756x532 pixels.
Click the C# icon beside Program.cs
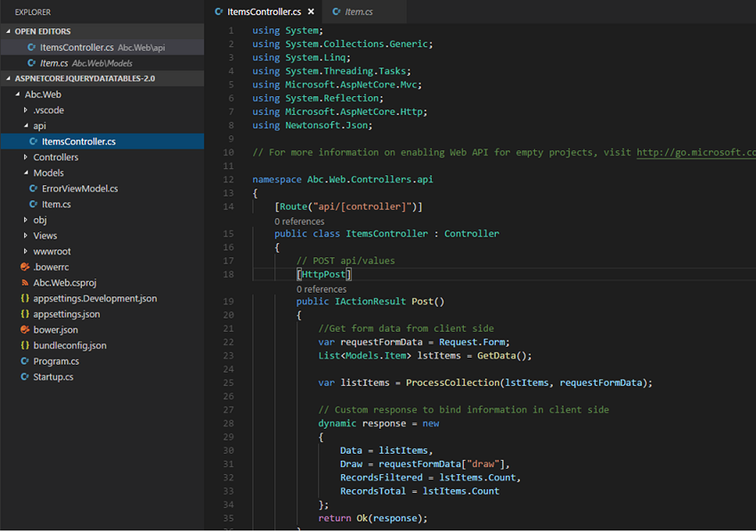(25, 361)
